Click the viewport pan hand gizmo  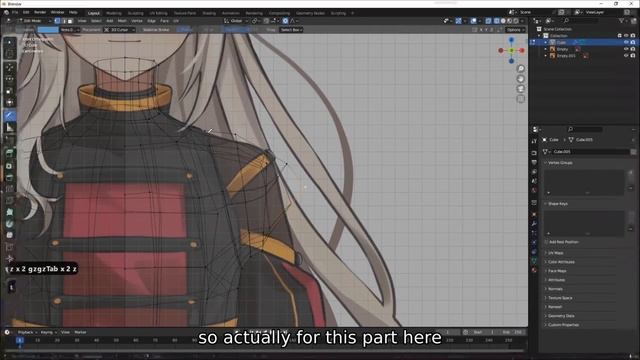(520, 79)
